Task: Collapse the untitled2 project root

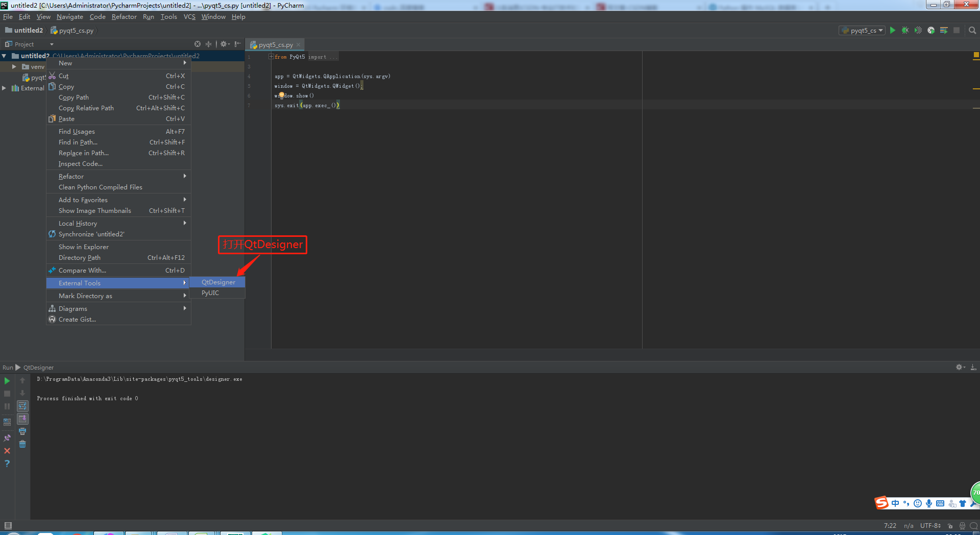Action: coord(4,56)
